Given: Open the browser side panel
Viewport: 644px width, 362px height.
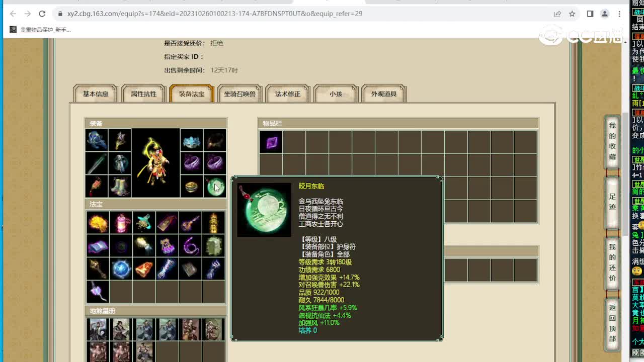Looking at the screenshot, I should pyautogui.click(x=590, y=14).
